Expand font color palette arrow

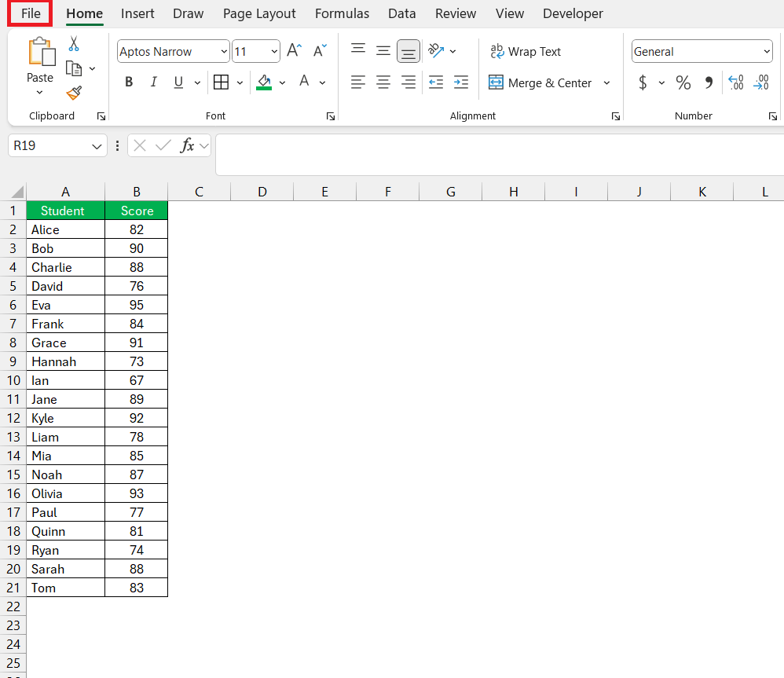click(x=322, y=82)
